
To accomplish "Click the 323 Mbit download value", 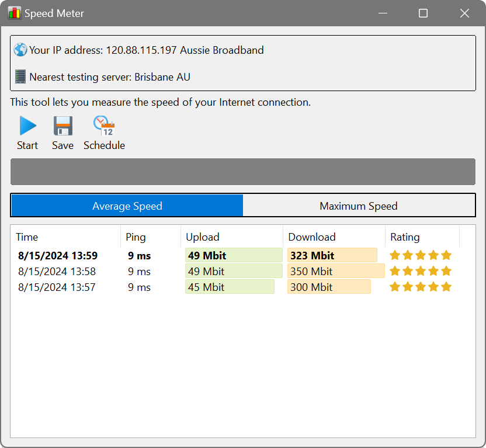I will tap(312, 255).
